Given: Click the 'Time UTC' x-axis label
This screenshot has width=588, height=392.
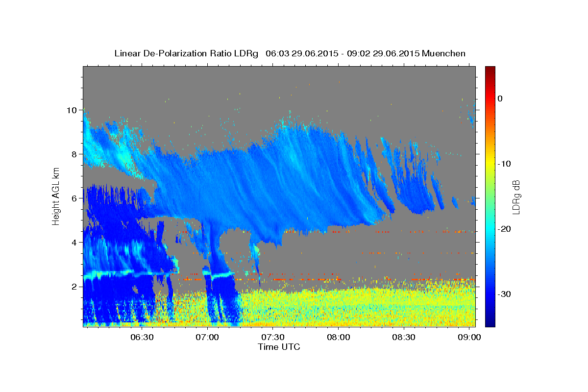Looking at the screenshot, I should [x=279, y=347].
